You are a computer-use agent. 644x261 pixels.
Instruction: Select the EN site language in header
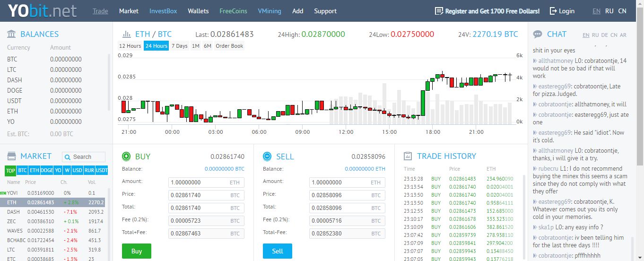(x=597, y=11)
